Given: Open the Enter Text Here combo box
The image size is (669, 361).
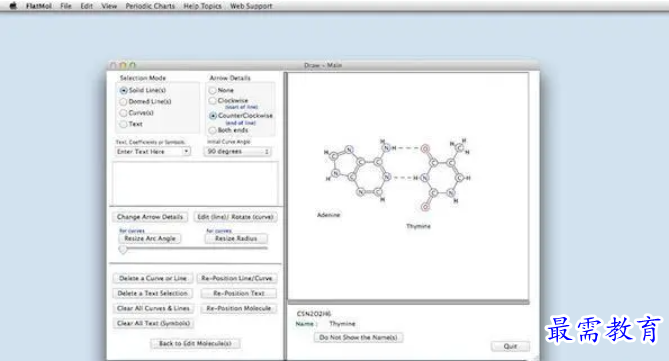Looking at the screenshot, I should point(152,151).
